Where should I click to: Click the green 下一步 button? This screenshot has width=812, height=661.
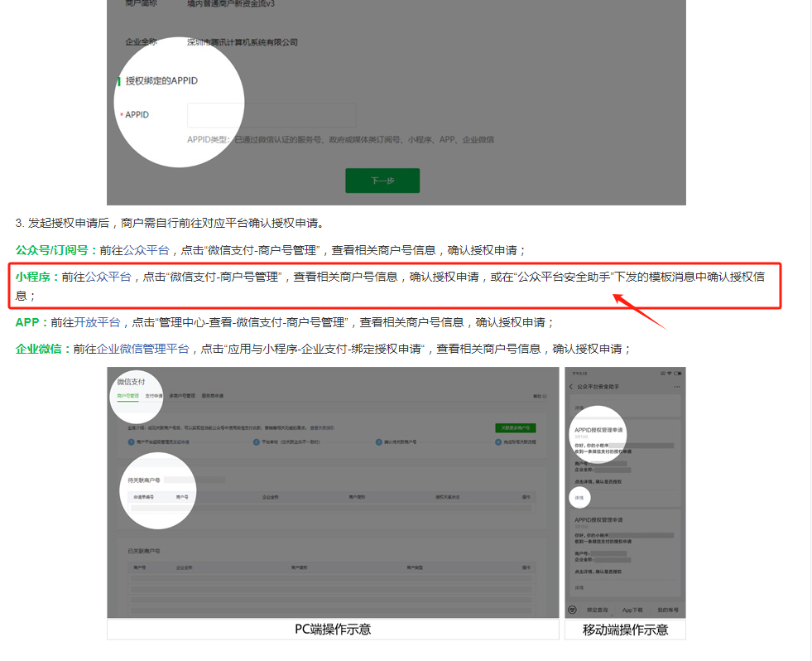coord(382,181)
